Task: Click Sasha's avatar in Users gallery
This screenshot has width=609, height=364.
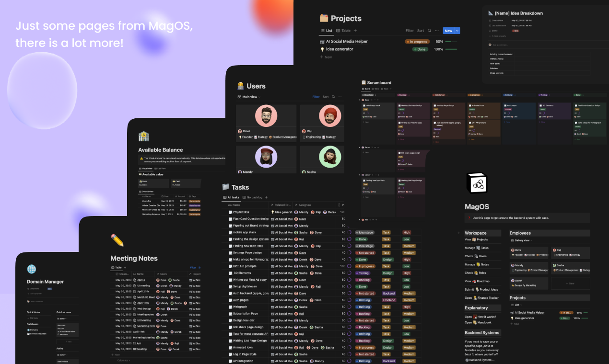Action: (330, 157)
